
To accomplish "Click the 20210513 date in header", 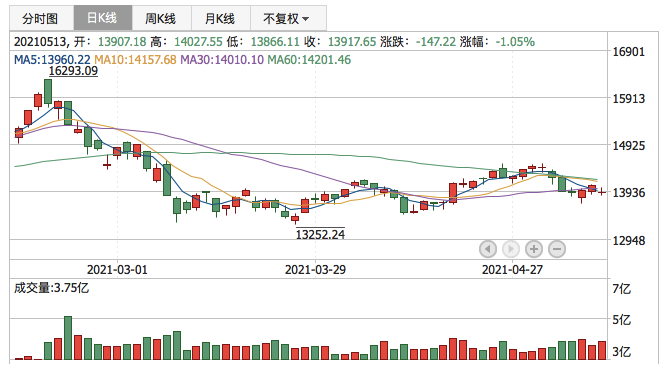I will point(40,42).
